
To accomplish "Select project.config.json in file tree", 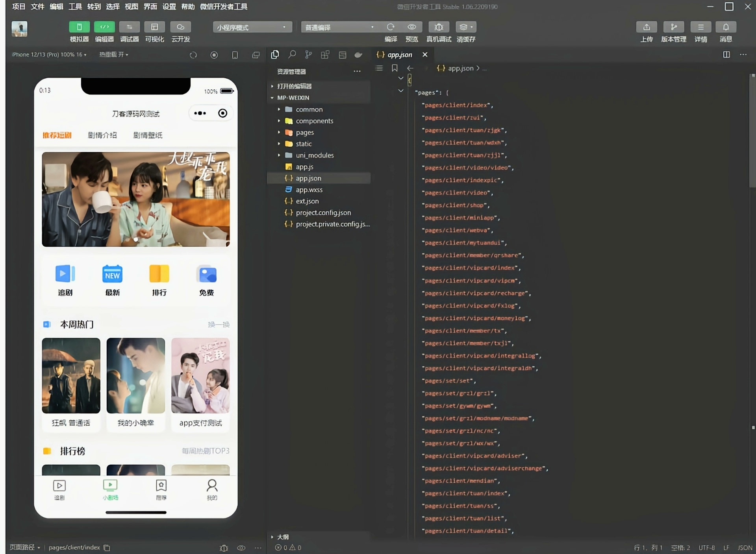I will 323,212.
